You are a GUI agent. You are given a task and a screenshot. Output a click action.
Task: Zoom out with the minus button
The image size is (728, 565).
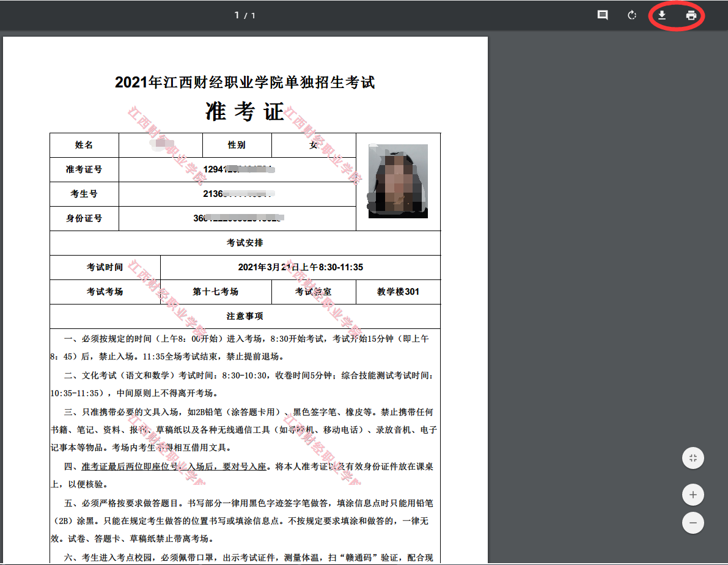(693, 523)
